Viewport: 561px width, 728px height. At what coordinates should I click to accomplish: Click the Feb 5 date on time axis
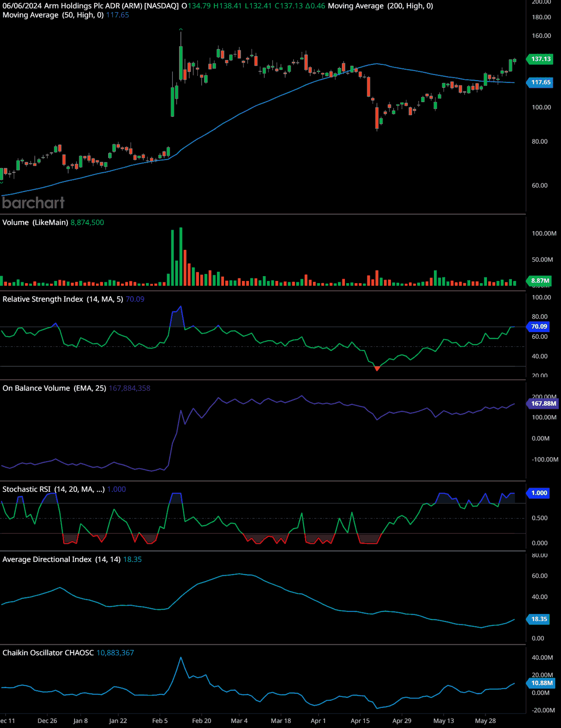160,721
